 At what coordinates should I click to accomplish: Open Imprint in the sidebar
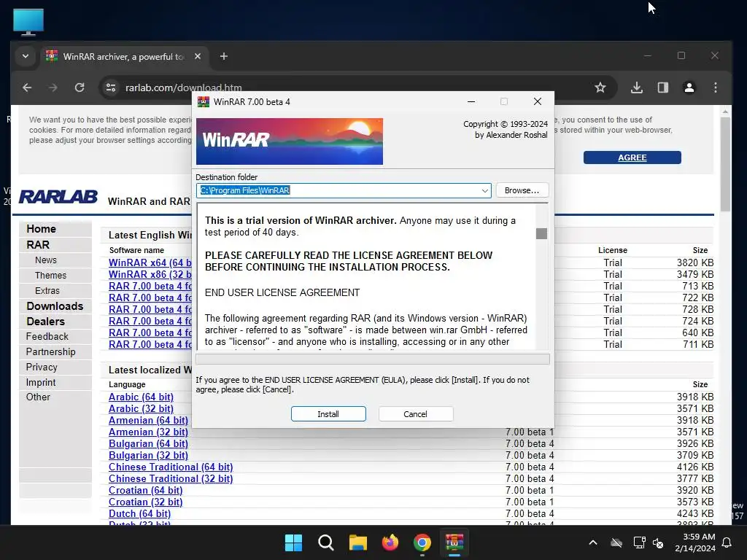41,382
